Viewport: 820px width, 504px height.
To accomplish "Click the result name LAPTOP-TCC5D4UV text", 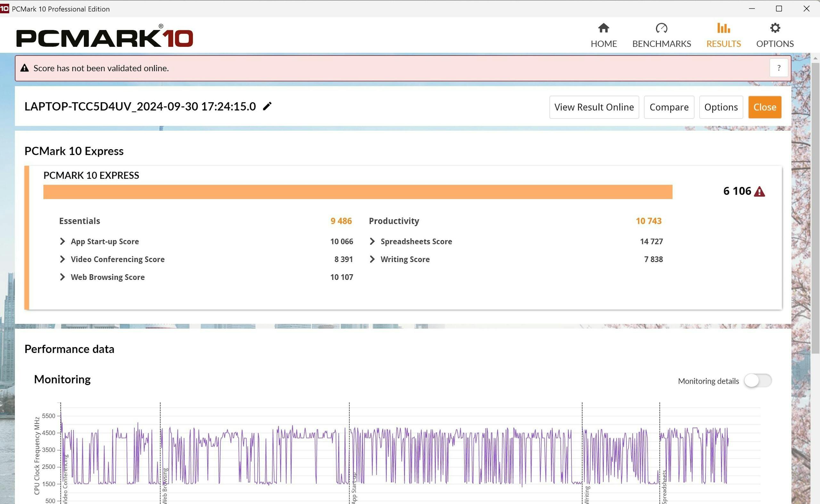I will pyautogui.click(x=140, y=106).
